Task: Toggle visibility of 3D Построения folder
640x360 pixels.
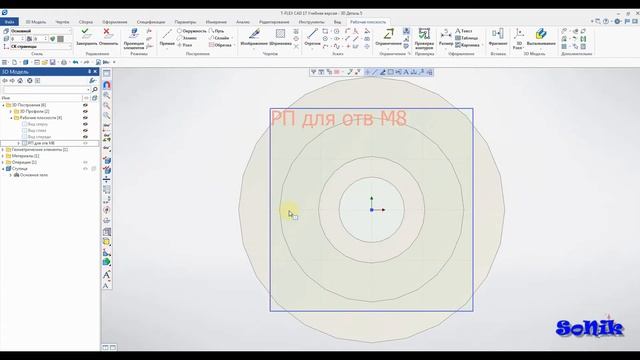Action: pyautogui.click(x=85, y=105)
